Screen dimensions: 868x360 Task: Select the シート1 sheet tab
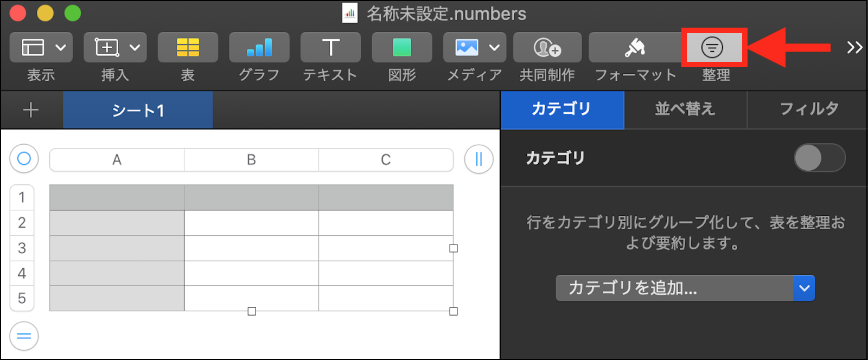click(138, 110)
